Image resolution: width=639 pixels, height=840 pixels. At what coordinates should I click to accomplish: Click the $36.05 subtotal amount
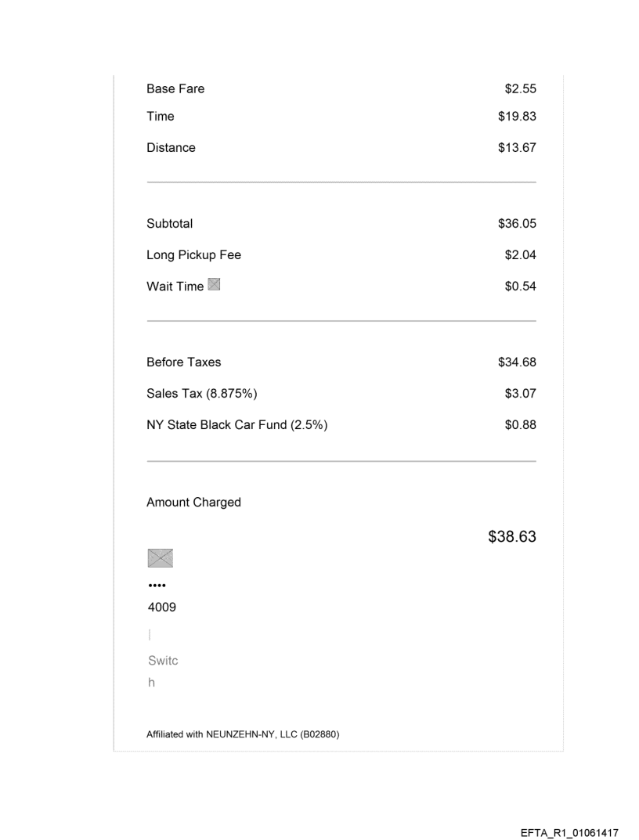[x=517, y=224]
